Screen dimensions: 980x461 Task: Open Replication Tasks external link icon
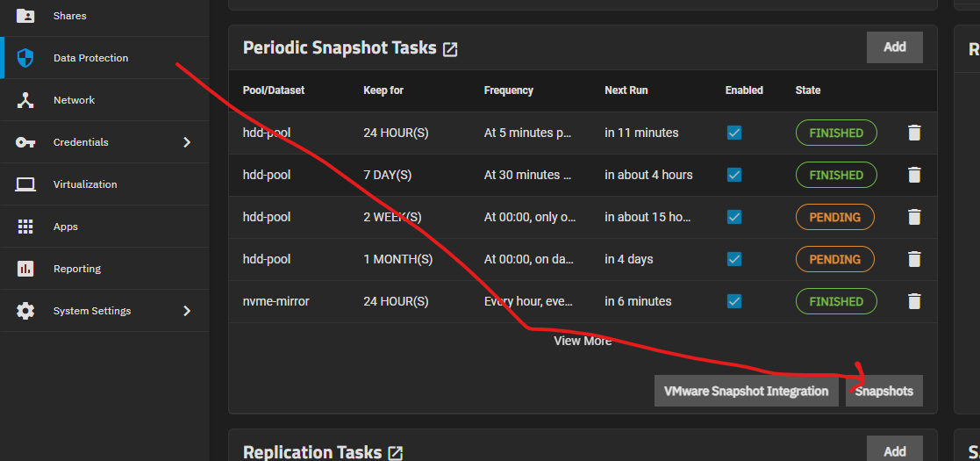[396, 453]
